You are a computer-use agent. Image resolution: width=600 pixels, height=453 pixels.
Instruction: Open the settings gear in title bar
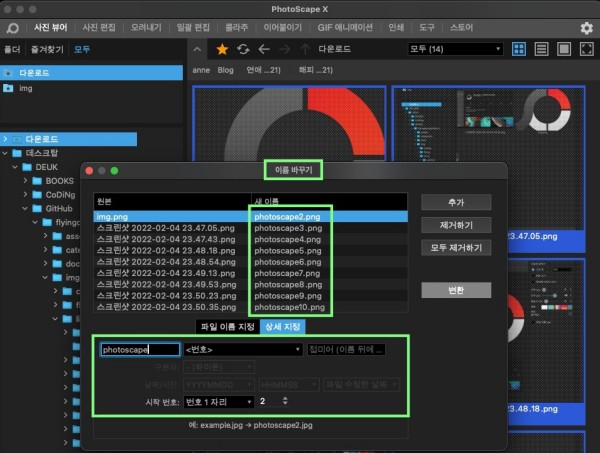pos(586,27)
